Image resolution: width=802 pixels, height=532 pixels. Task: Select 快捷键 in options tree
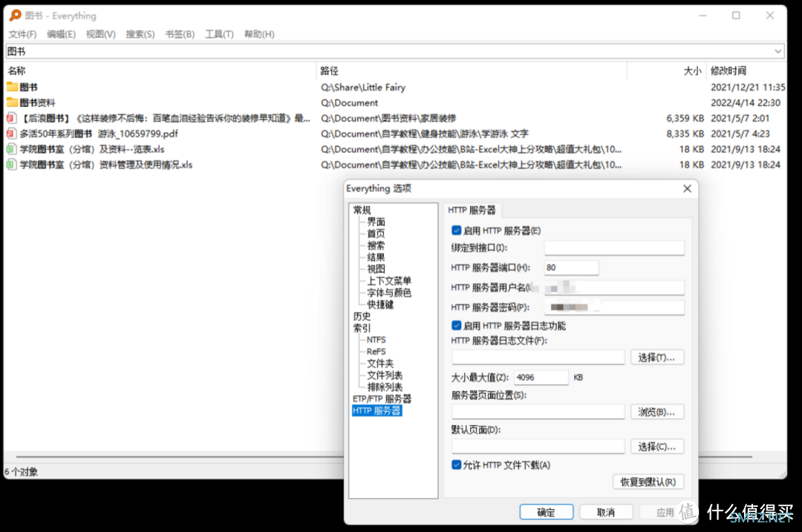tap(380, 304)
